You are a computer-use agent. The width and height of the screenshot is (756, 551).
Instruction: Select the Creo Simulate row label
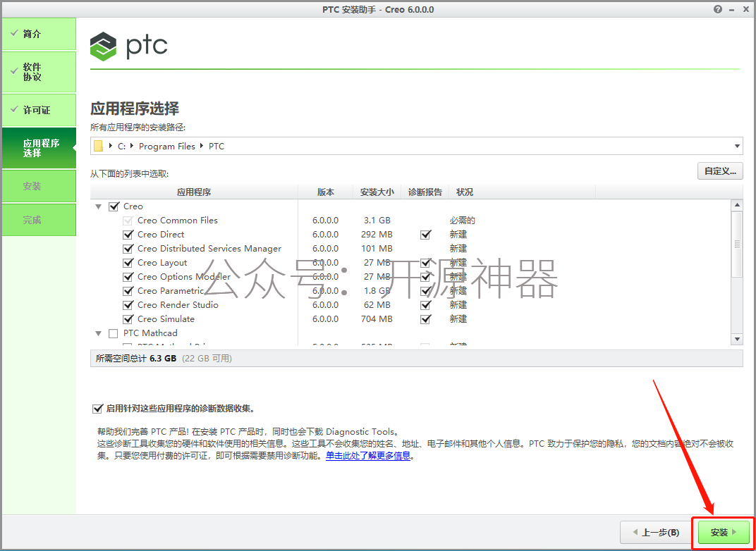(166, 319)
